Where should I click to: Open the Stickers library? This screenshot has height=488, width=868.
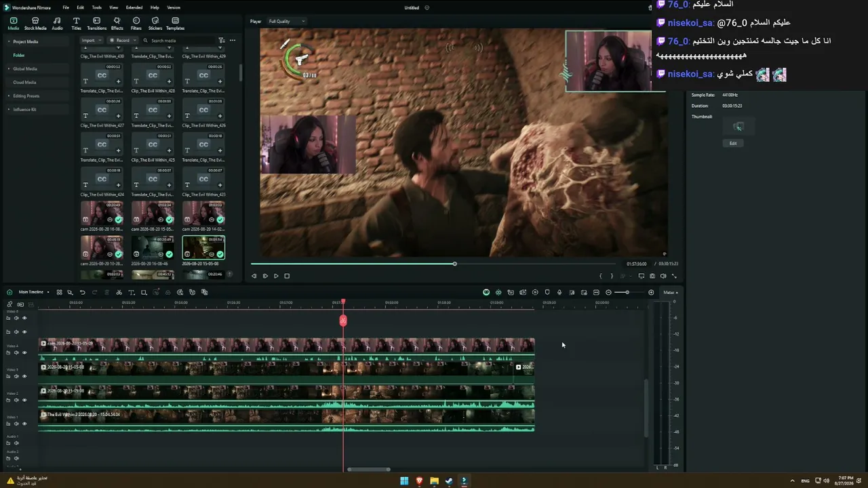point(155,24)
